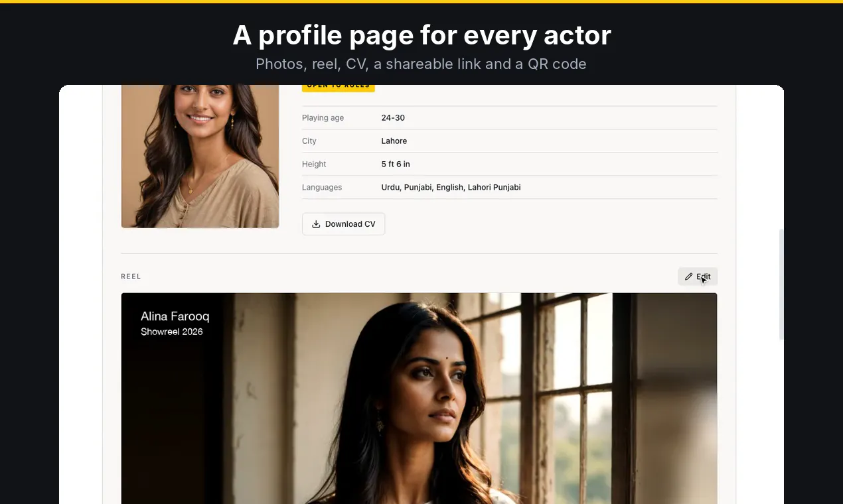
Task: Click the "Height" label
Action: click(x=314, y=164)
